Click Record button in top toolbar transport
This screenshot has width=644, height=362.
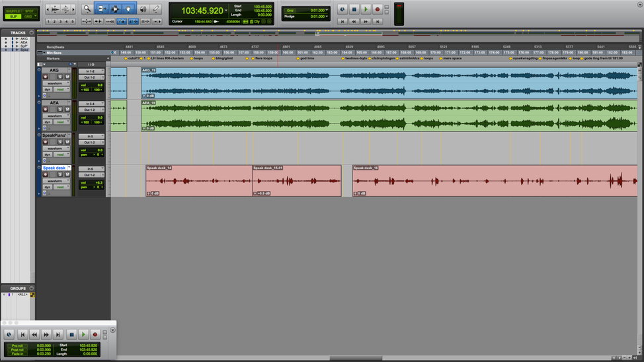coord(378,9)
